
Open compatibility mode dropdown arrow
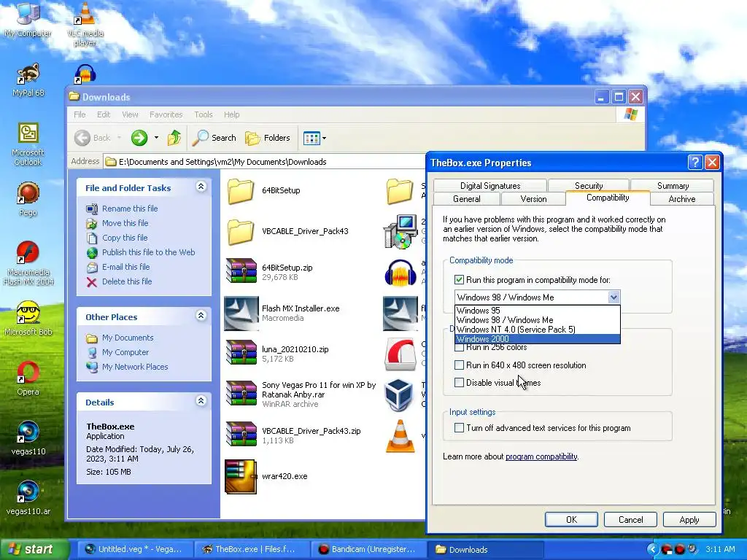pyautogui.click(x=614, y=297)
